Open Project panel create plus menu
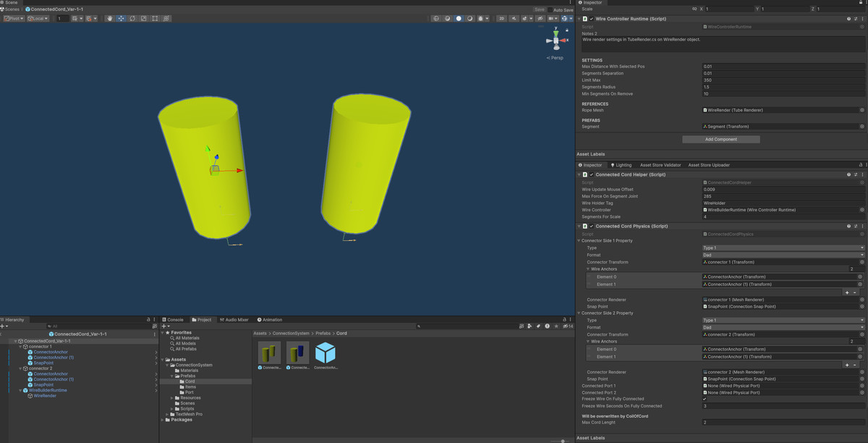 tap(166, 326)
